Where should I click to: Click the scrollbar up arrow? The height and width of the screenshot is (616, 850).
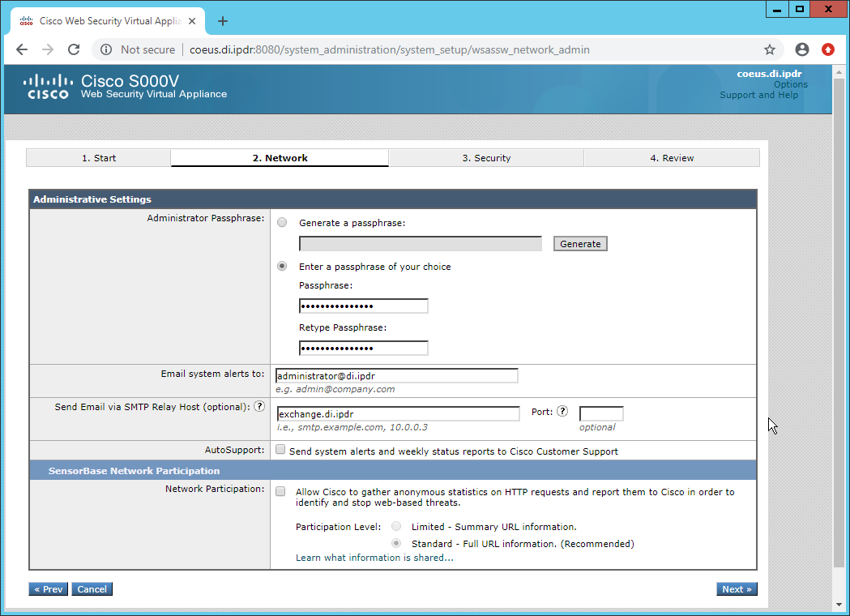tap(839, 71)
